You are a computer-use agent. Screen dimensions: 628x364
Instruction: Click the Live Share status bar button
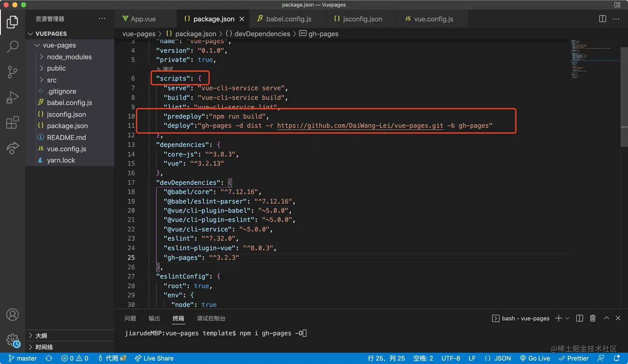(x=154, y=358)
